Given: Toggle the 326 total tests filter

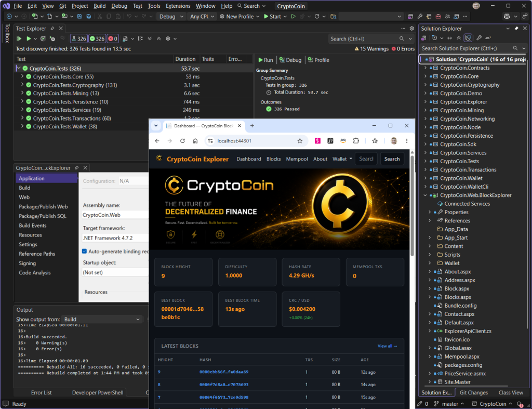Looking at the screenshot, I should [79, 38].
